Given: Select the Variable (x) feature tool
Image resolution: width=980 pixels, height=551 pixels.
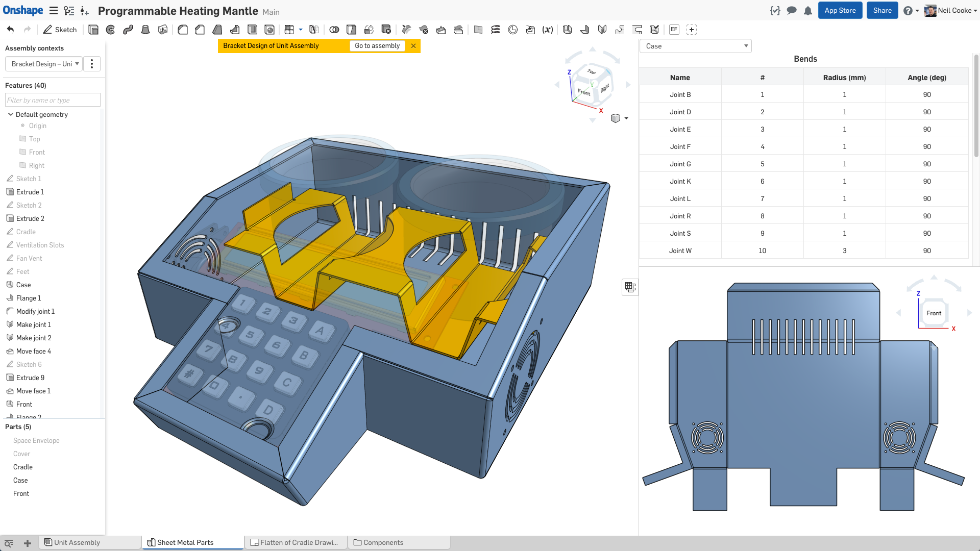Looking at the screenshot, I should [548, 30].
